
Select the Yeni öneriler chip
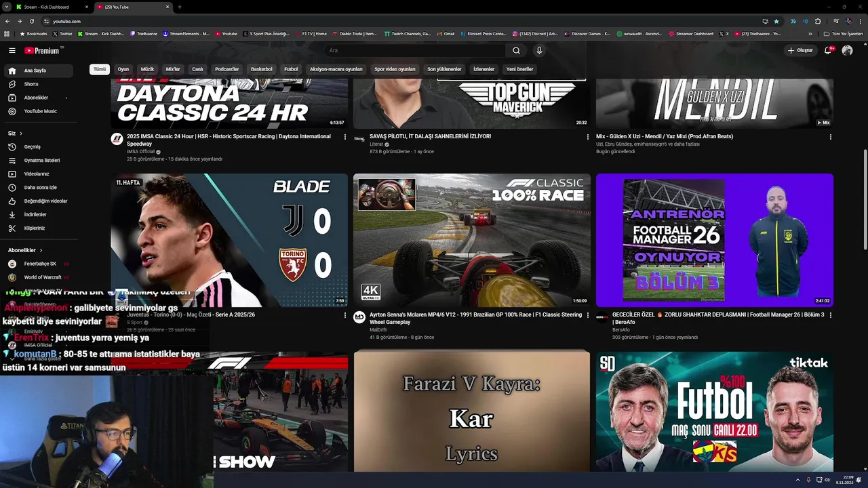coord(520,69)
